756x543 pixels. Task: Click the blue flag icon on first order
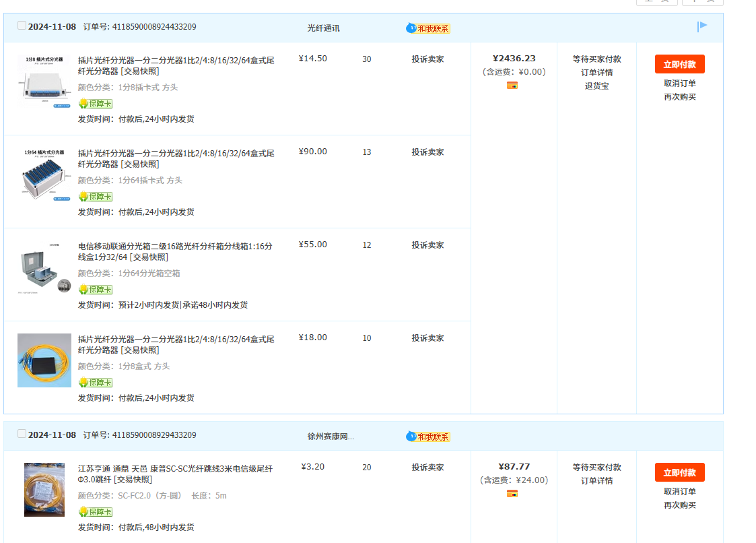[702, 26]
